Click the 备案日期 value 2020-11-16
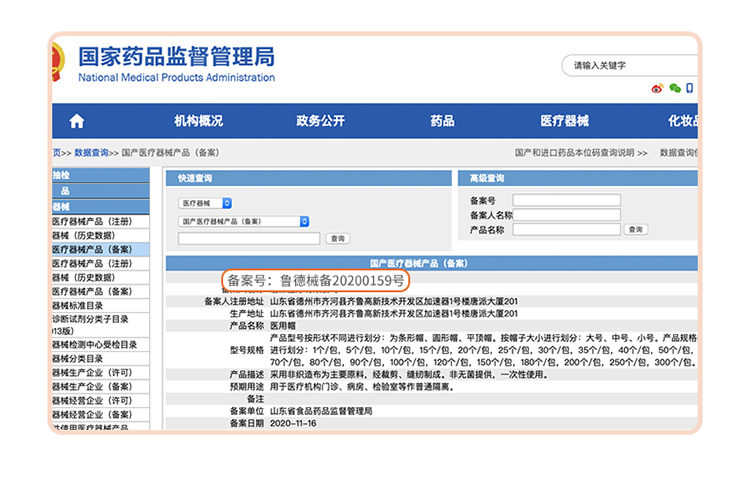 pos(293,423)
